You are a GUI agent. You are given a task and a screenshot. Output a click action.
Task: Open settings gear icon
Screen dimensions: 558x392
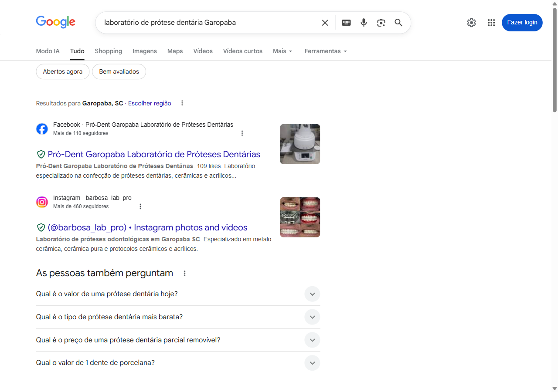[x=471, y=23]
